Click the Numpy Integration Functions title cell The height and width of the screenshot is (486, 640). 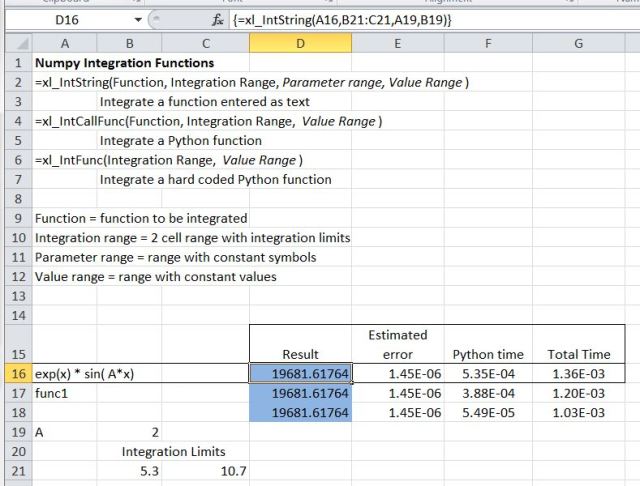(110, 63)
